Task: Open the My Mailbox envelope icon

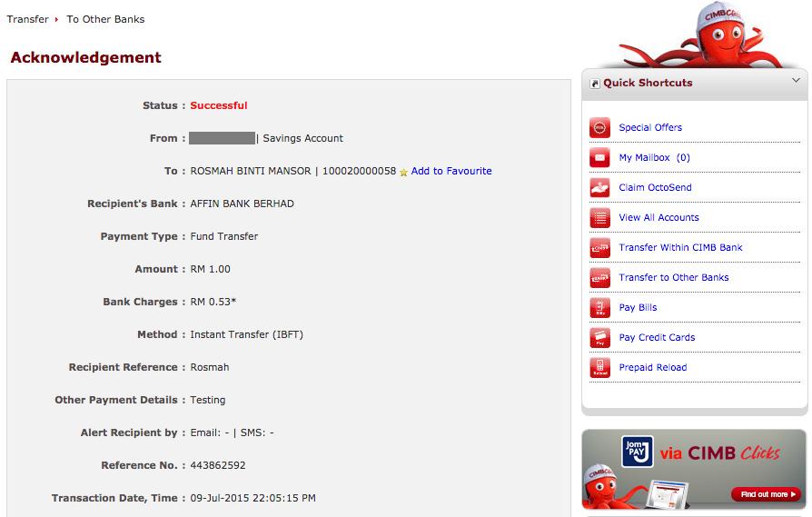Action: coord(599,157)
